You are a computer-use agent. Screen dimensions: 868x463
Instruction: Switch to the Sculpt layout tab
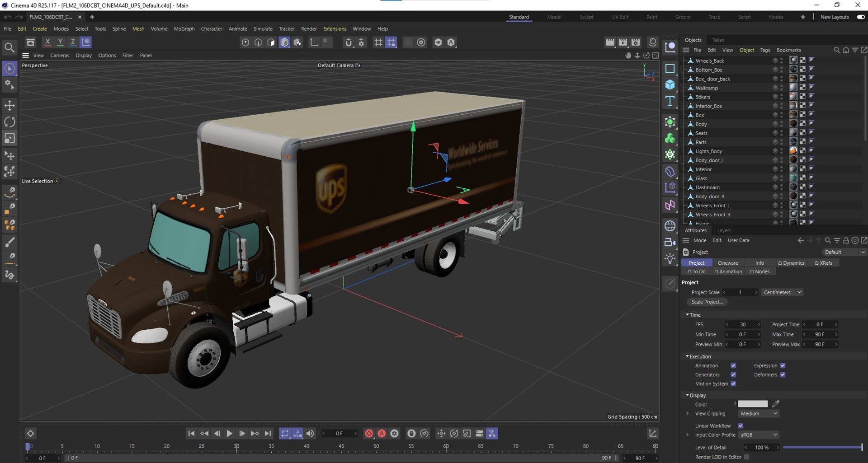pyautogui.click(x=586, y=17)
